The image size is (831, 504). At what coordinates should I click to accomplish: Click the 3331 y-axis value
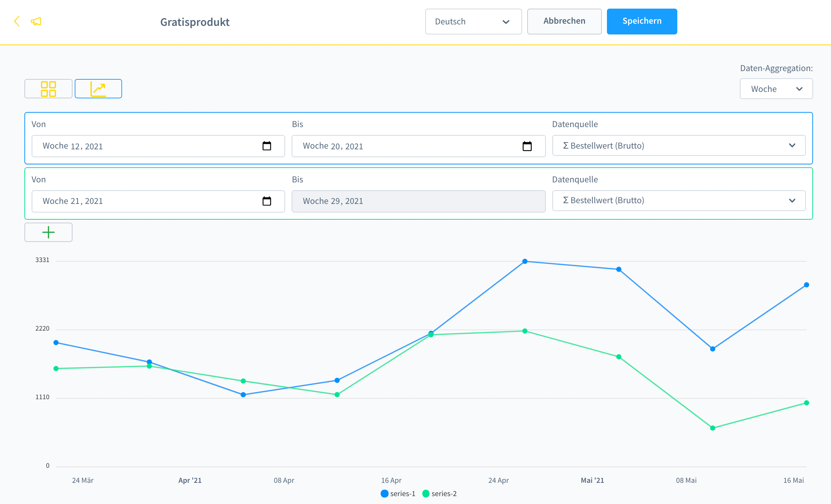pyautogui.click(x=42, y=260)
